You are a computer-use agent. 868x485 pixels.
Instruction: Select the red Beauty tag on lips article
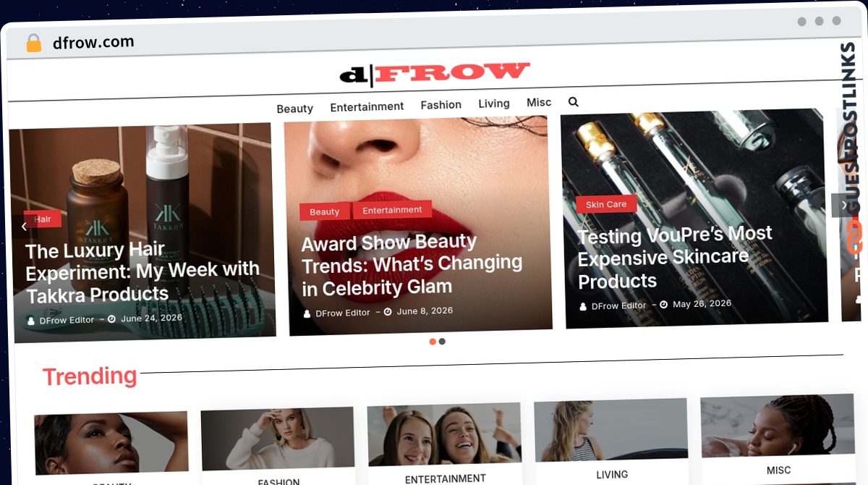325,211
